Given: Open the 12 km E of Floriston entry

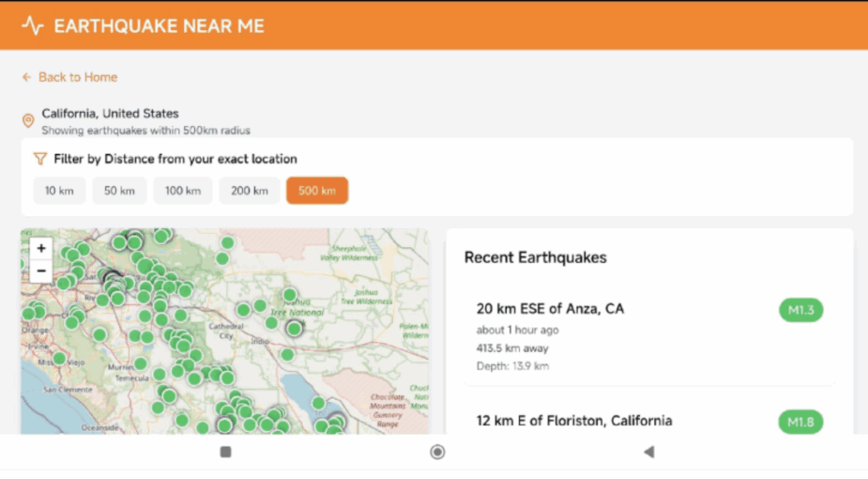Looking at the screenshot, I should coord(573,421).
